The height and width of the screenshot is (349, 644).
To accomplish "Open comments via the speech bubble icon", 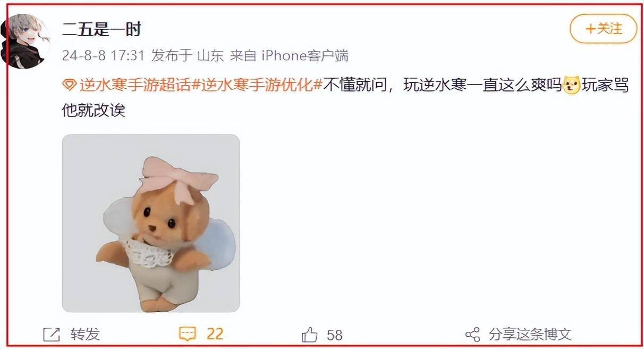I will click(187, 334).
